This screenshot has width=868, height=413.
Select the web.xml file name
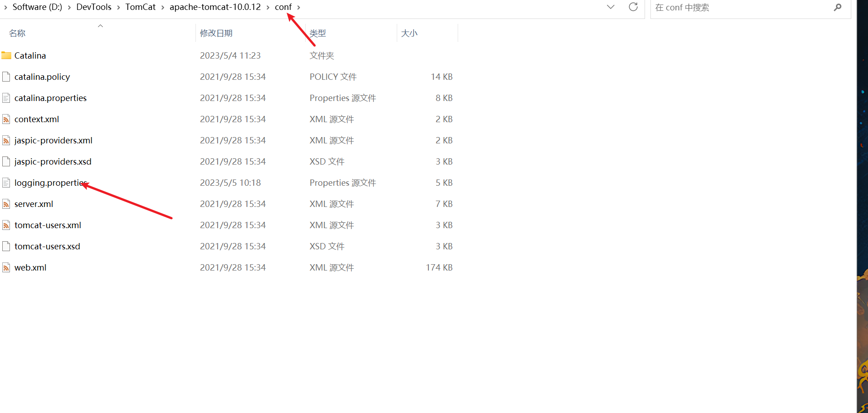[x=30, y=267]
